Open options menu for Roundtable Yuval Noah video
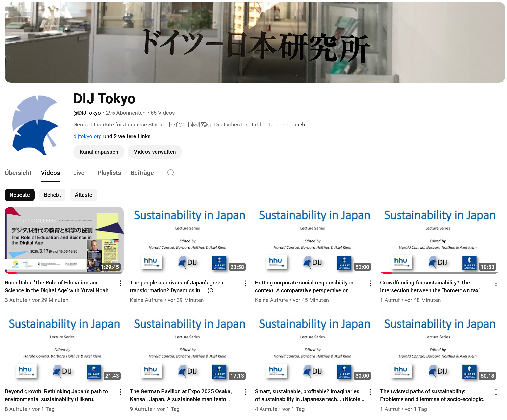 pos(120,283)
